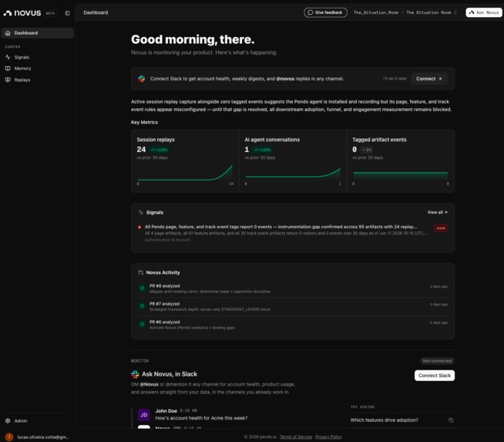Open PR #6 analyzed activity row
504x442 pixels.
tap(293, 325)
